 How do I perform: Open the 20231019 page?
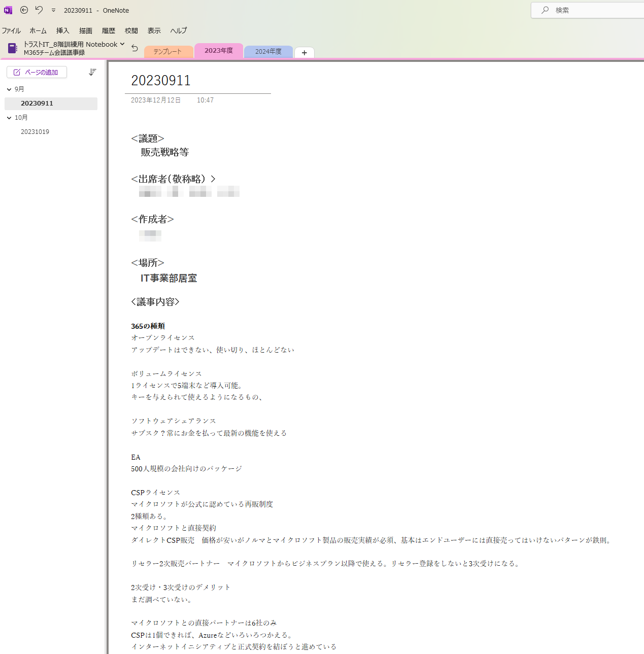[35, 132]
